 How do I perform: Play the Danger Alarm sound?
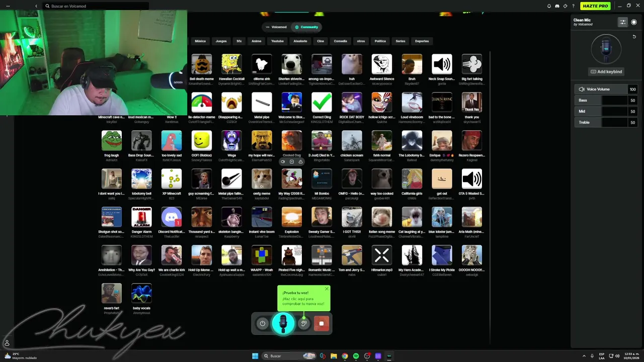coord(141,217)
